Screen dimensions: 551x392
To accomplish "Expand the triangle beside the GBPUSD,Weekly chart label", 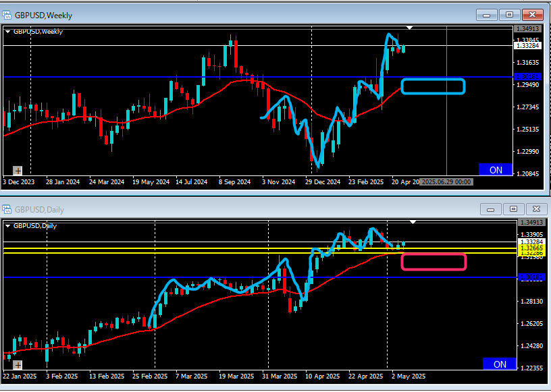I will [x=7, y=32].
